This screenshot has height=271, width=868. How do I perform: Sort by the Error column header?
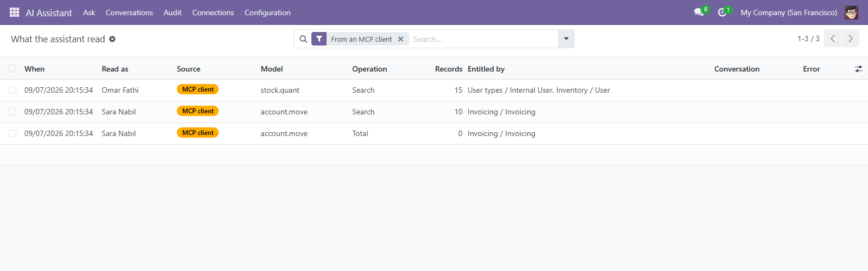[811, 69]
